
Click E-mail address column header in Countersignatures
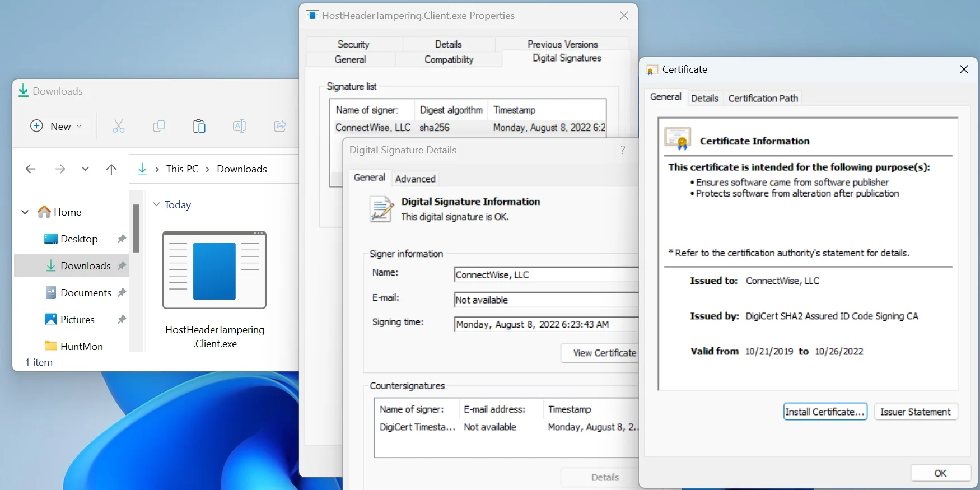tap(501, 409)
